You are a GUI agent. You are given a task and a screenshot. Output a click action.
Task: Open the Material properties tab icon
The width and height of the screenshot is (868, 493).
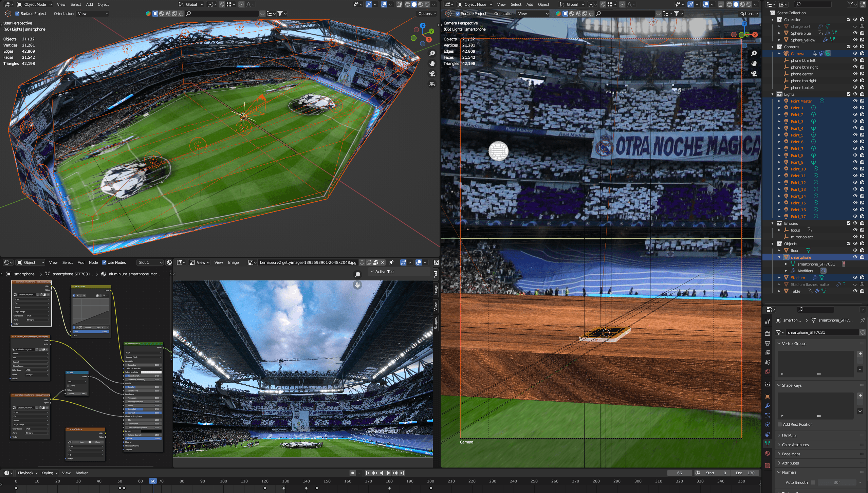(768, 453)
